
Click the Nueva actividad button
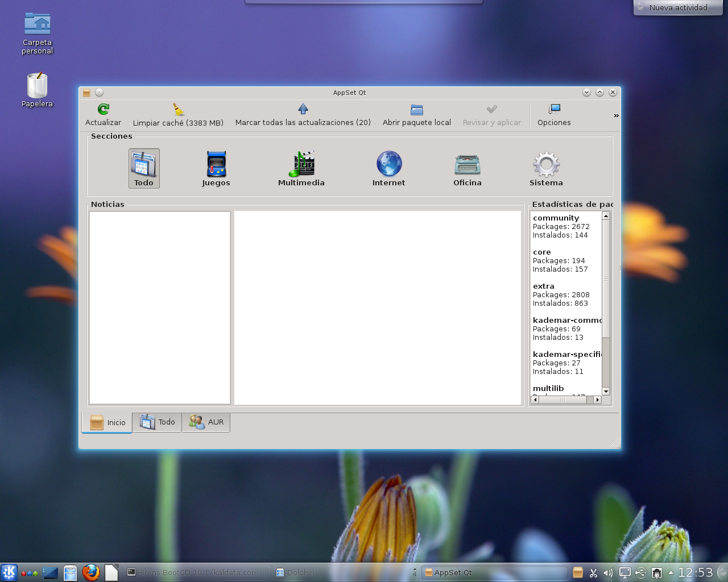[677, 7]
